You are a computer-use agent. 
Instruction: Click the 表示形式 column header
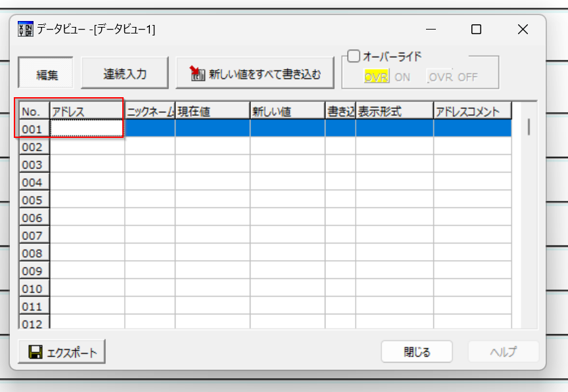(x=394, y=111)
